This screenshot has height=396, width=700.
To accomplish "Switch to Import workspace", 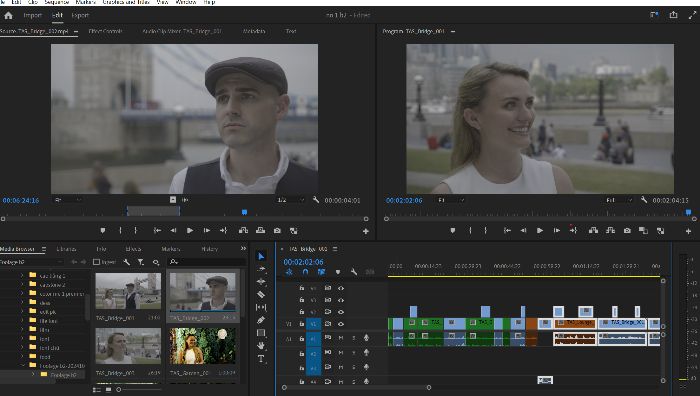I will coord(33,15).
